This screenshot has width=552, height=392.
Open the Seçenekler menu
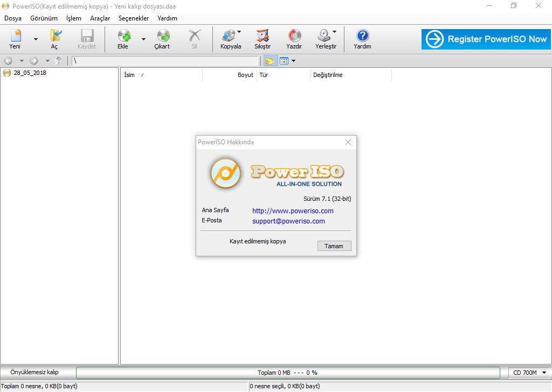(134, 18)
